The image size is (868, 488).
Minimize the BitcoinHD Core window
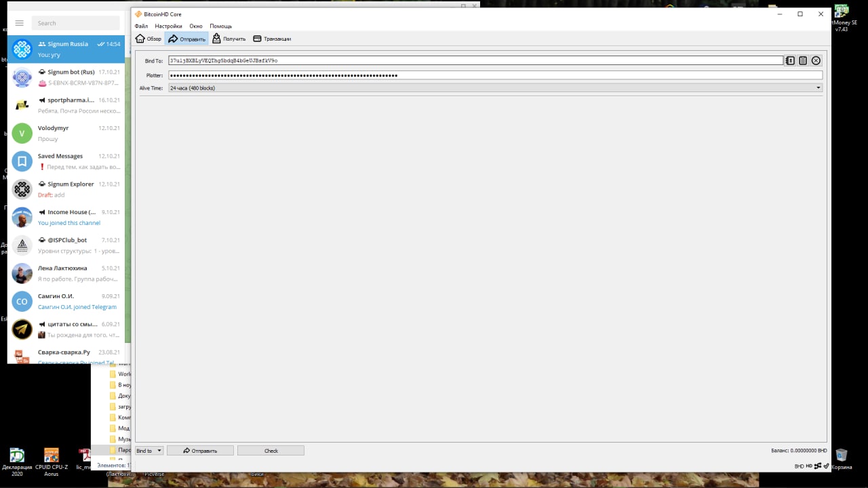click(x=779, y=14)
